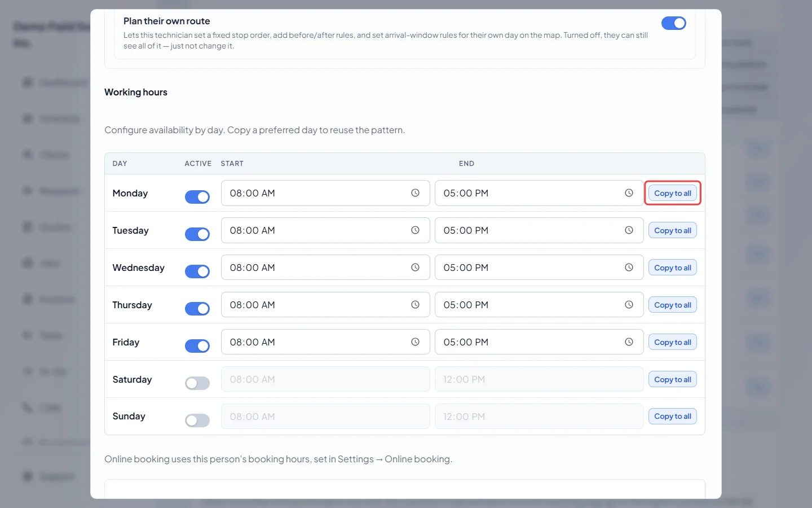812x508 pixels.
Task: Select the ACTIVE column header
Action: tap(198, 164)
